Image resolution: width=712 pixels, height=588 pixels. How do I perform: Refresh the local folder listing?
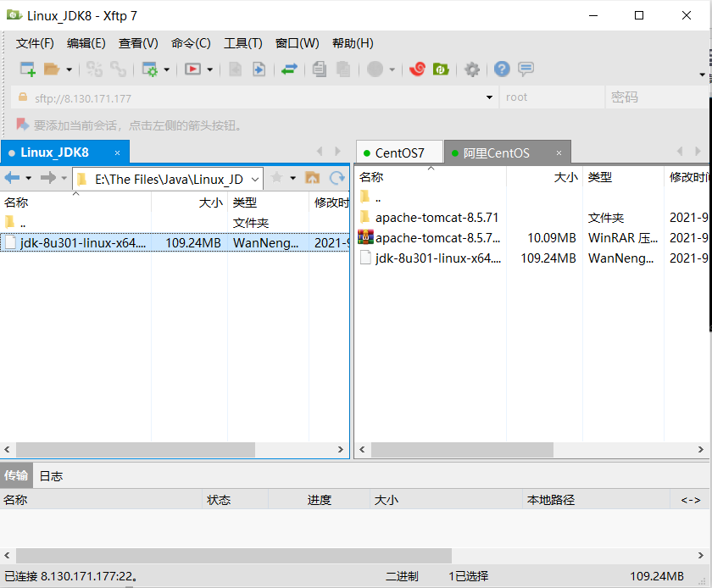tap(337, 178)
